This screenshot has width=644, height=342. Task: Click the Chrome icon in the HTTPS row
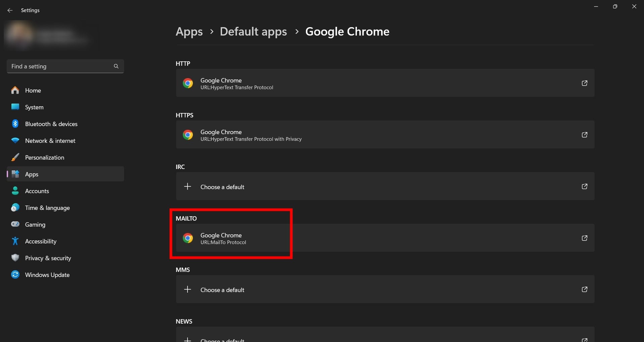pos(188,135)
